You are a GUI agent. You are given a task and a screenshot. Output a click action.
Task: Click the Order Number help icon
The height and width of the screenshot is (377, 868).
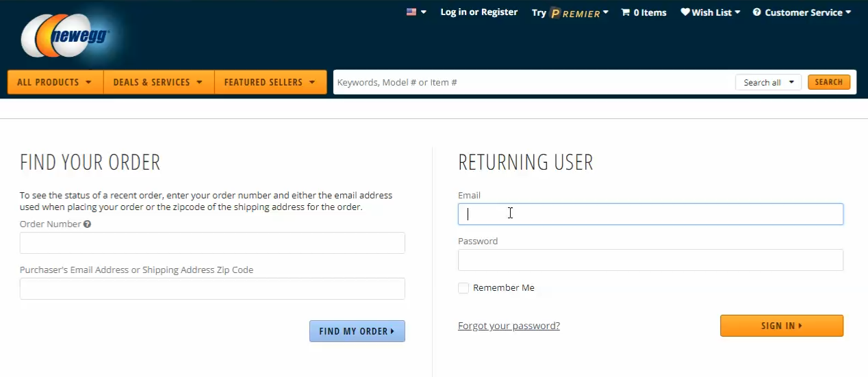pos(88,224)
